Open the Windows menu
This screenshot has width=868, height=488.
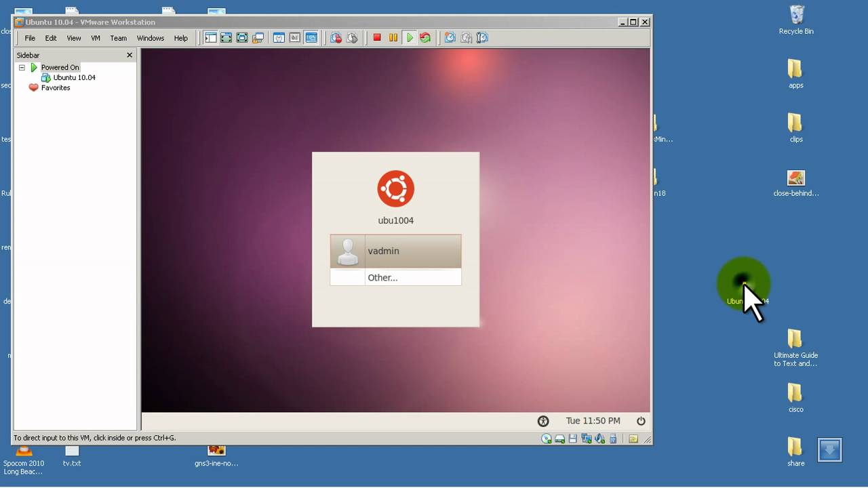[x=151, y=38]
